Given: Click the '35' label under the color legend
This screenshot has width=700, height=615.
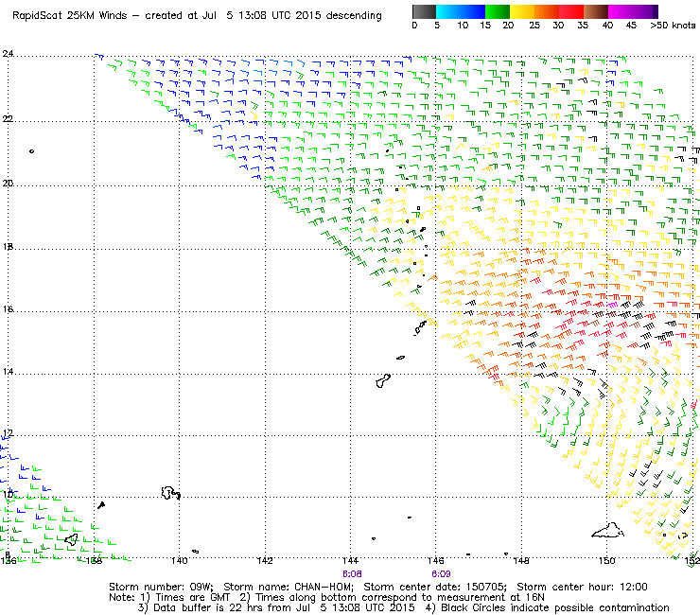Looking at the screenshot, I should pos(583,26).
